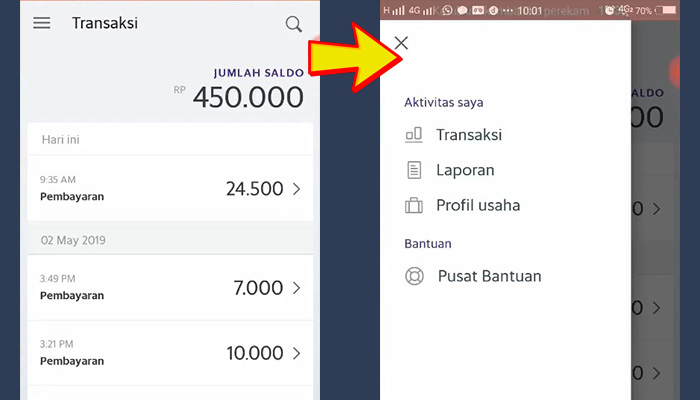This screenshot has width=700, height=400.
Task: Open the 9:35 AM Pembayaran row
Action: [170, 188]
